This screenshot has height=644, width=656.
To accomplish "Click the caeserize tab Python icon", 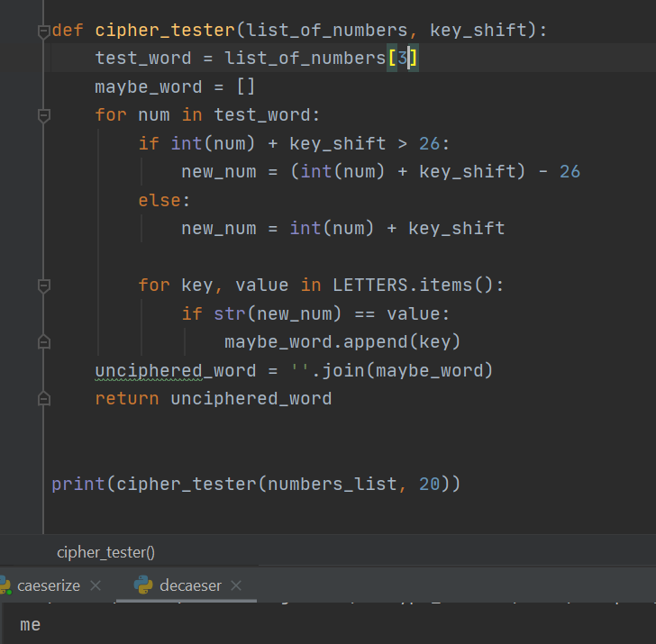I will pos(5,585).
